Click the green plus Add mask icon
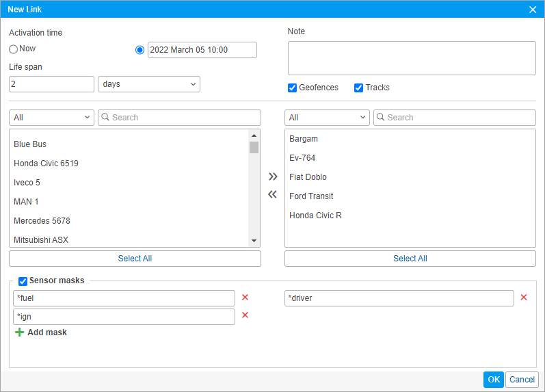 (19, 332)
